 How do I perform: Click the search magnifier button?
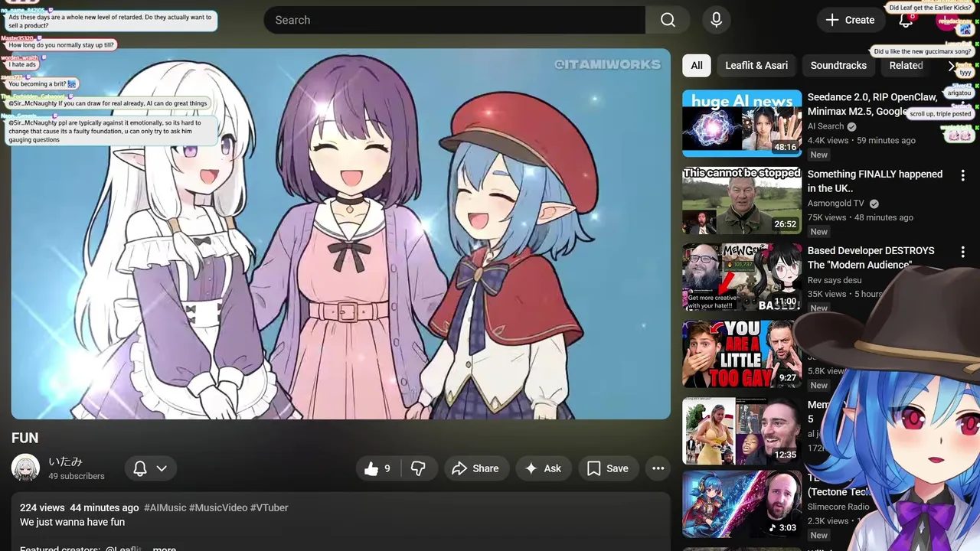[668, 20]
